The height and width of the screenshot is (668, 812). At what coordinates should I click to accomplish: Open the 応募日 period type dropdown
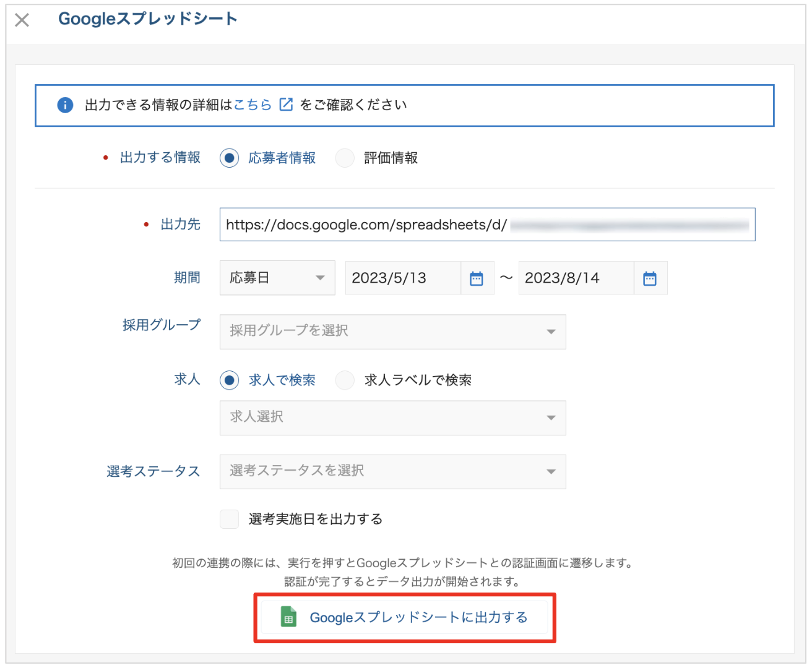click(x=277, y=278)
